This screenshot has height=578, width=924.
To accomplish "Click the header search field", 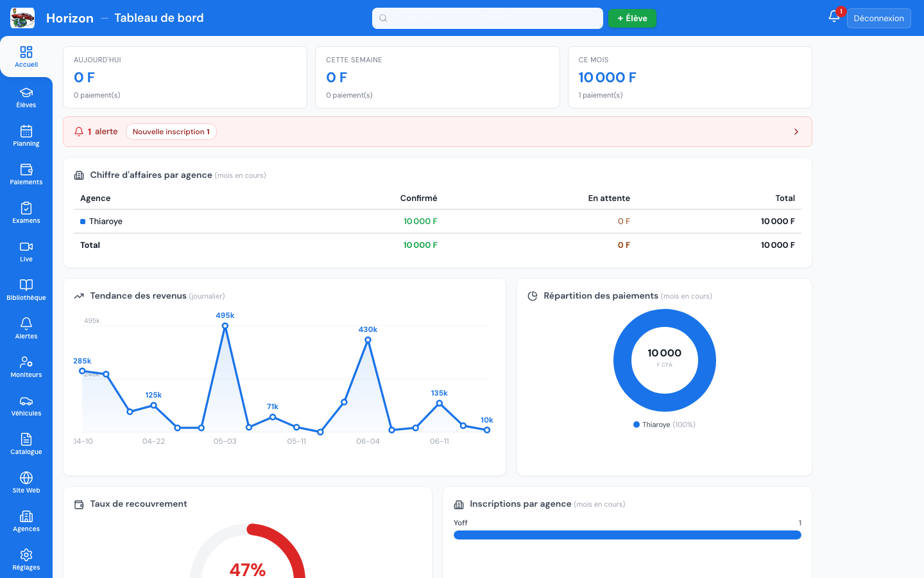I will tap(488, 18).
